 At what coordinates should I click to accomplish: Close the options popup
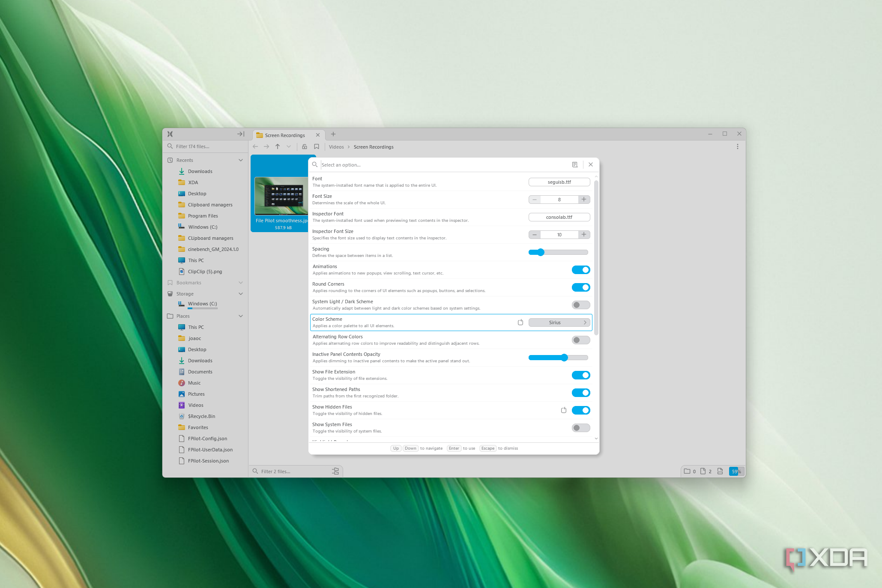[x=591, y=164]
